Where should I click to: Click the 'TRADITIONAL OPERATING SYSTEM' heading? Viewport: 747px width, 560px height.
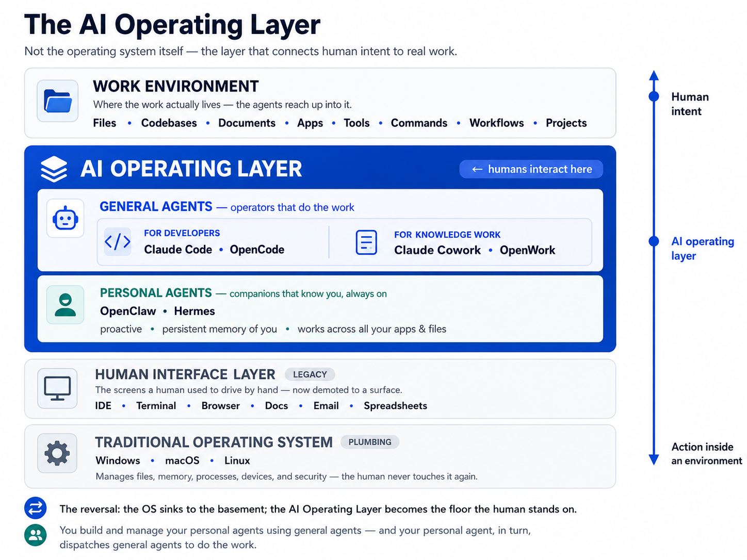coord(214,442)
